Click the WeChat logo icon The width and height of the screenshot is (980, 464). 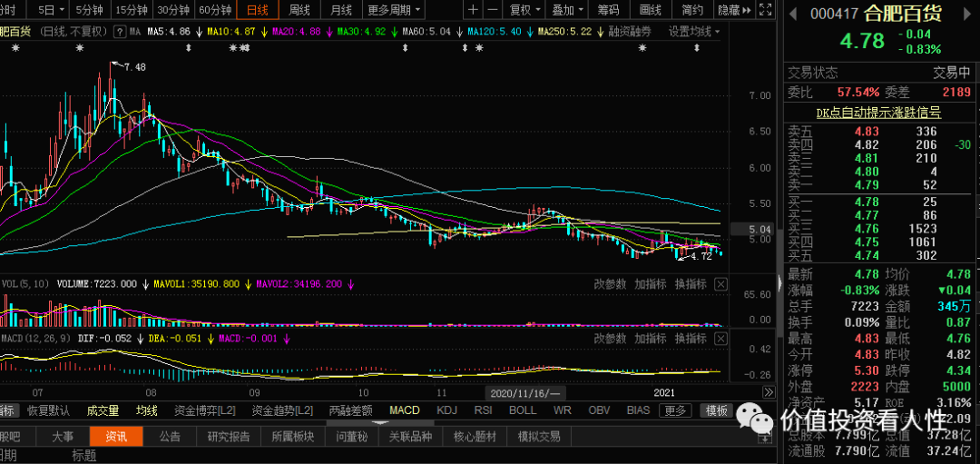pyautogui.click(x=755, y=420)
